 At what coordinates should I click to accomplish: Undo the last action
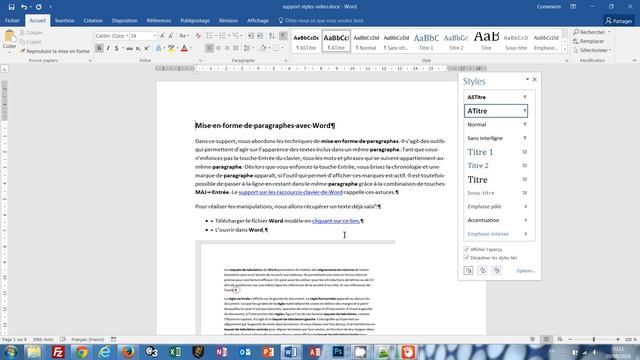24,7
